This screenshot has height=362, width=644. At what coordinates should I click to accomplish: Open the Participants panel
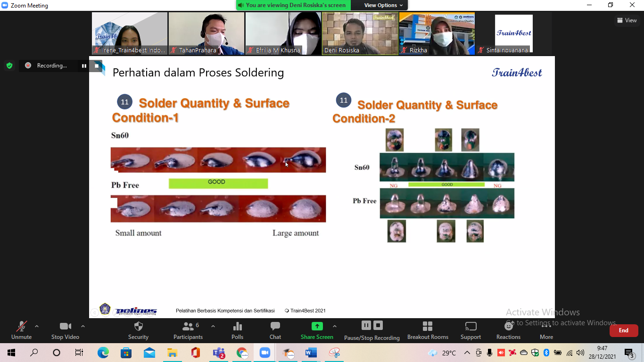point(188,327)
